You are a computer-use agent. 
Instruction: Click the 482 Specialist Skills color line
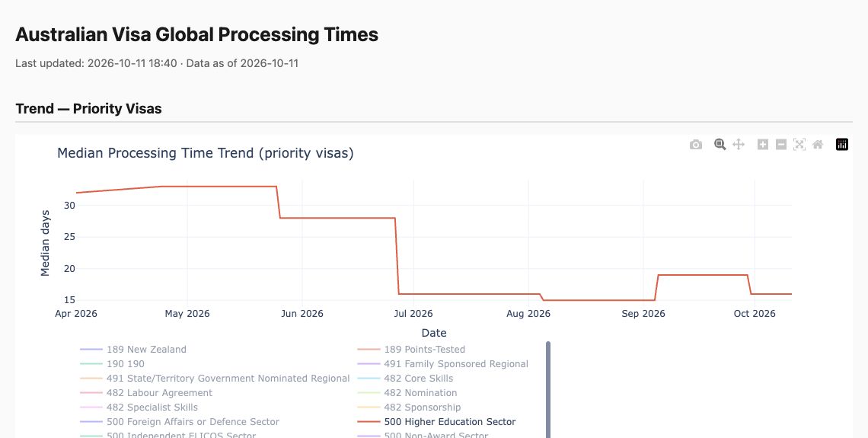click(x=91, y=408)
